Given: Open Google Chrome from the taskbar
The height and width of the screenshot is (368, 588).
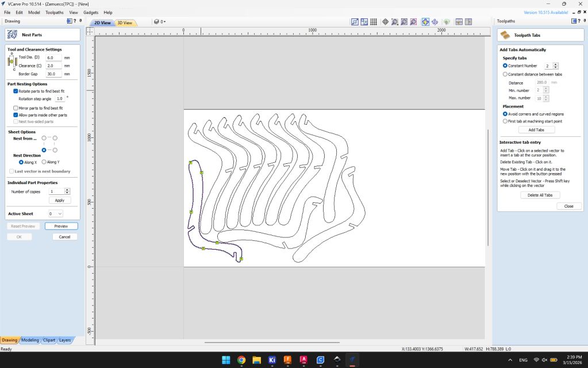Looking at the screenshot, I should point(241,361).
